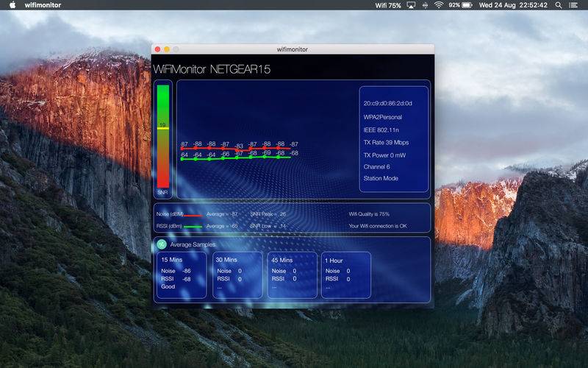
Task: Close the wifimonitor window
Action: click(x=157, y=49)
